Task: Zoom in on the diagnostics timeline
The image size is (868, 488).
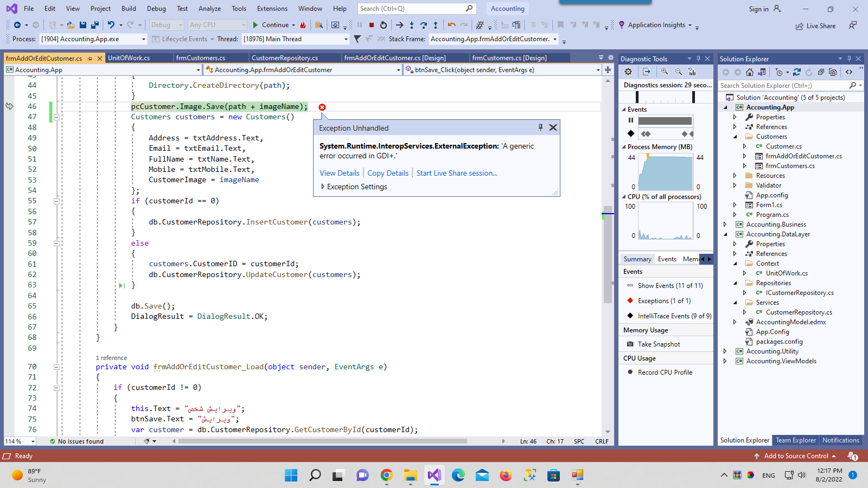Action: pyautogui.click(x=665, y=72)
